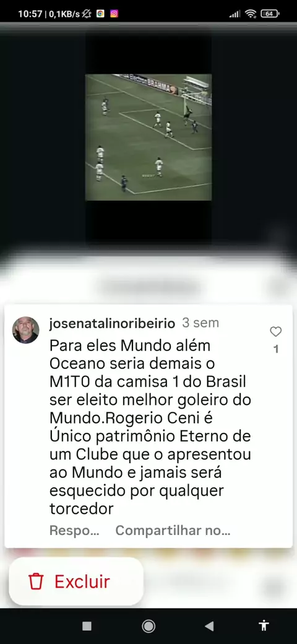The width and height of the screenshot is (297, 644).
Task: Tap the soccer video preview
Action: pos(148,137)
